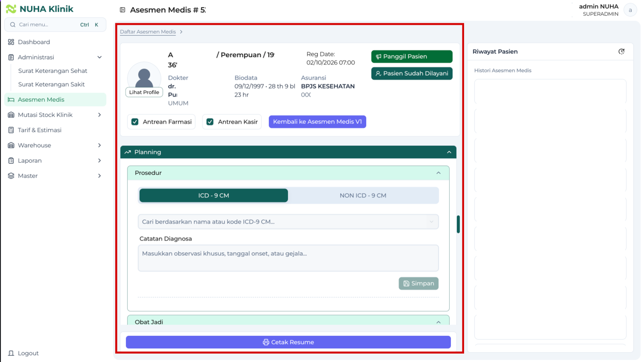
Task: Click the Logout door icon
Action: click(x=11, y=353)
